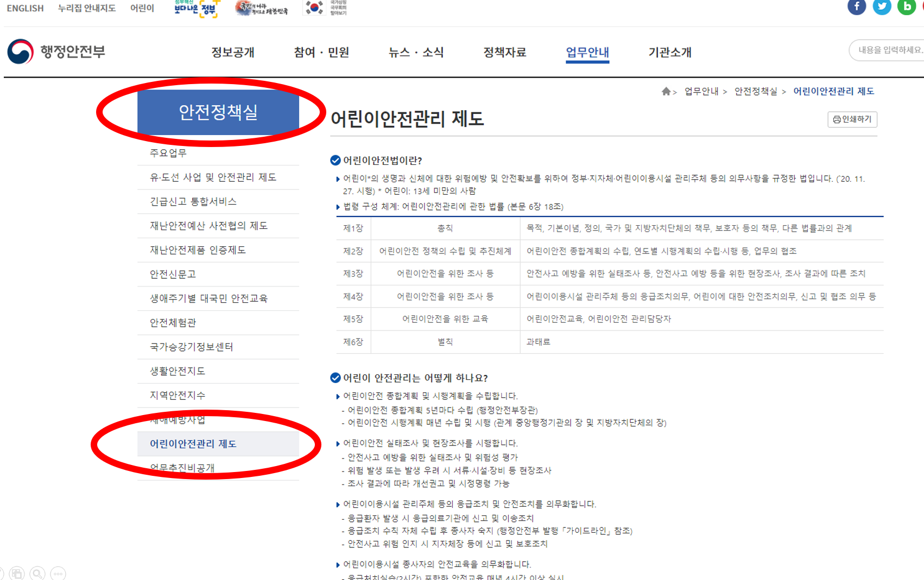This screenshot has height=580, width=924.
Task: Click 어린이안전 정책의 수립 및 추진체계 cell
Action: pos(445,251)
